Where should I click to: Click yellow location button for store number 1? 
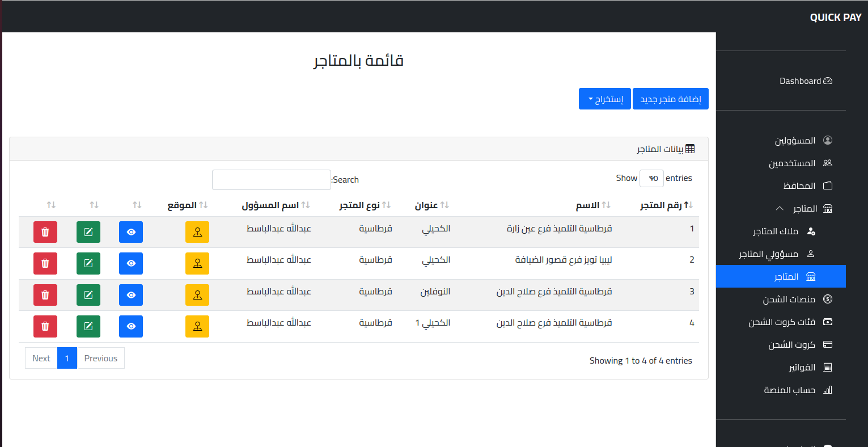pos(197,232)
